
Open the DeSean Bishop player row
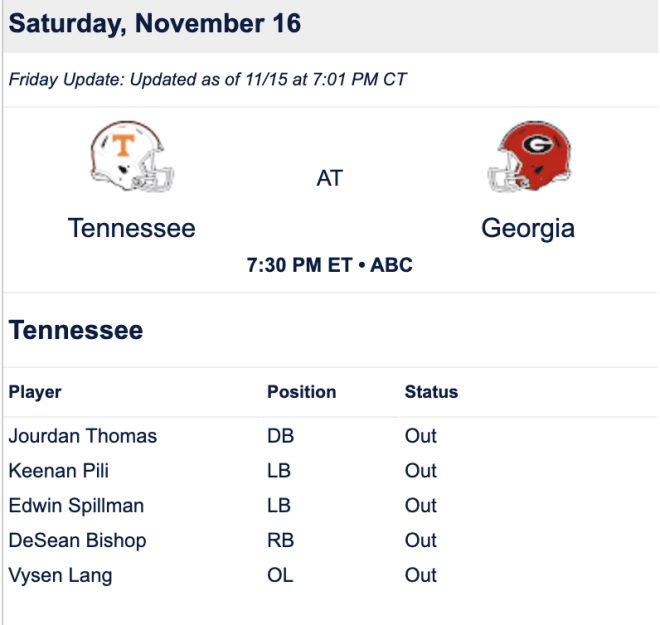(x=330, y=541)
